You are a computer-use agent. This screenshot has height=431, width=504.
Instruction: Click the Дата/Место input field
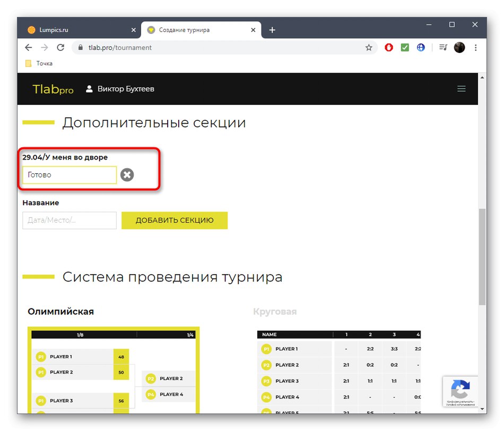point(69,221)
